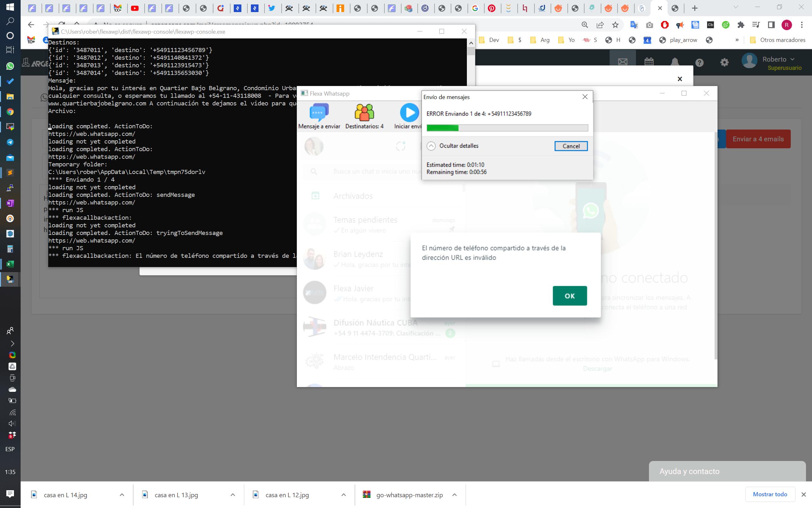The image size is (812, 508).
Task: Confirm the invalid phone number alert with OK
Action: tap(570, 296)
